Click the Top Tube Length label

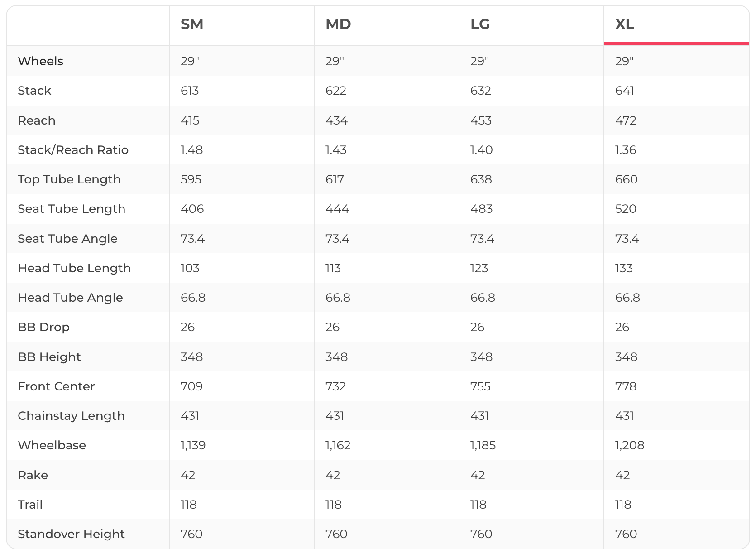69,179
